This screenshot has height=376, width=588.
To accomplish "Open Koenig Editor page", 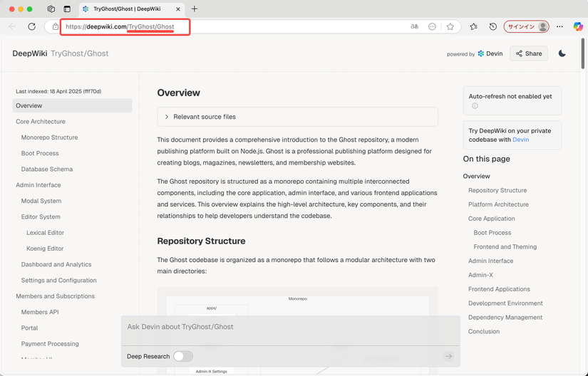I will coord(45,249).
